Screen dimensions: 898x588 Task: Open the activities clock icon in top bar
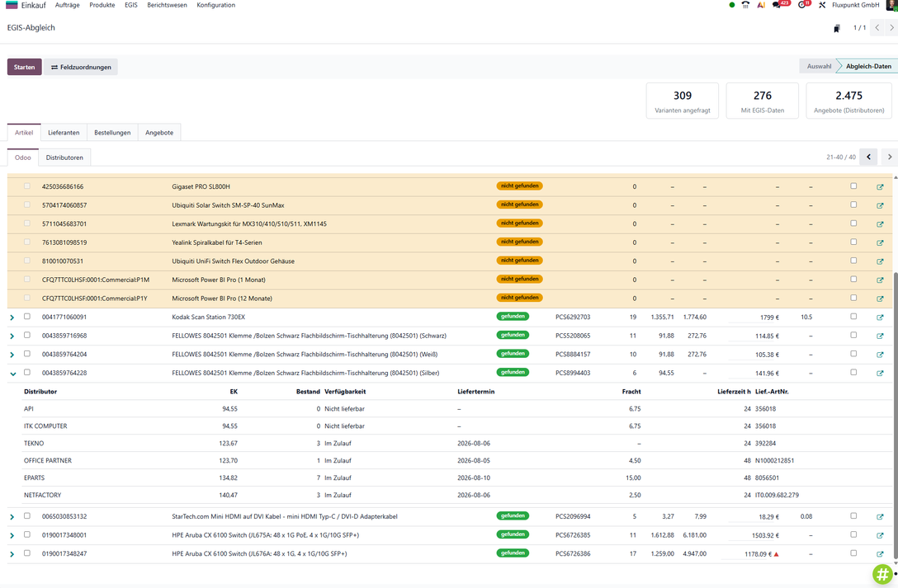coord(801,5)
